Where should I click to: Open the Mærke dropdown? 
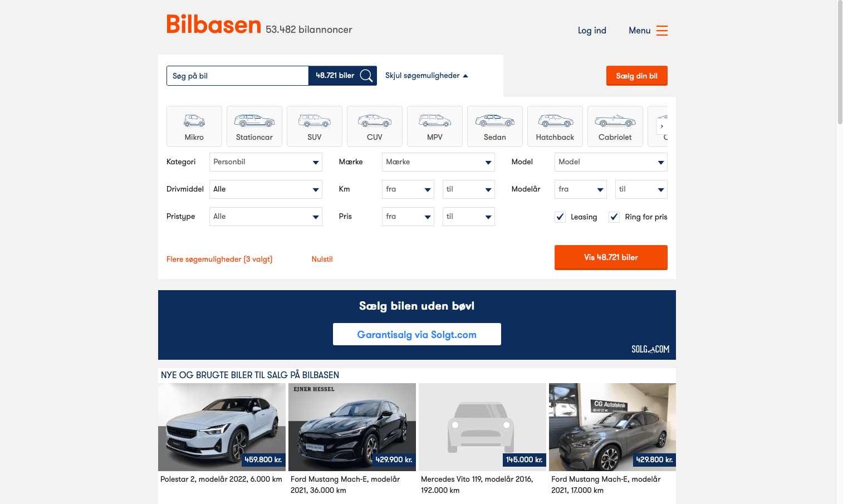click(x=438, y=162)
